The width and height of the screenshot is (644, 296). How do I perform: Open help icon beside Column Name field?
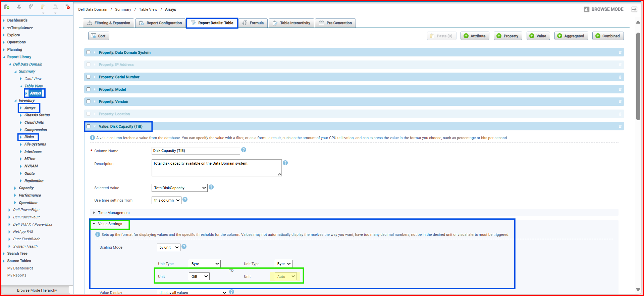tap(244, 150)
